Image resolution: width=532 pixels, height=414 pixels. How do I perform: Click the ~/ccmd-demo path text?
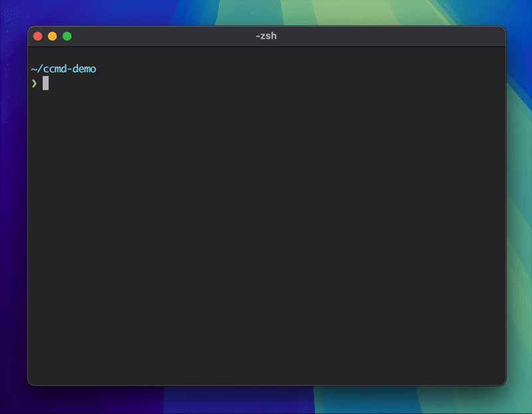(63, 69)
